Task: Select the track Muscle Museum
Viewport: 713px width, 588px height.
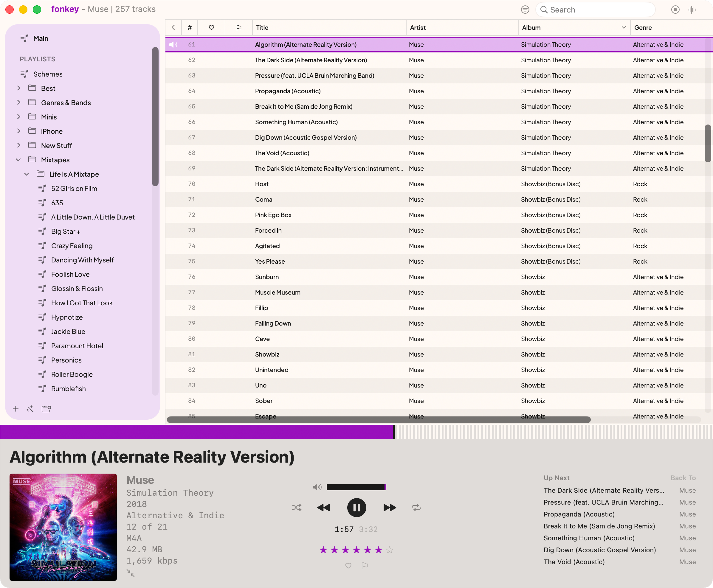Action: 278,292
